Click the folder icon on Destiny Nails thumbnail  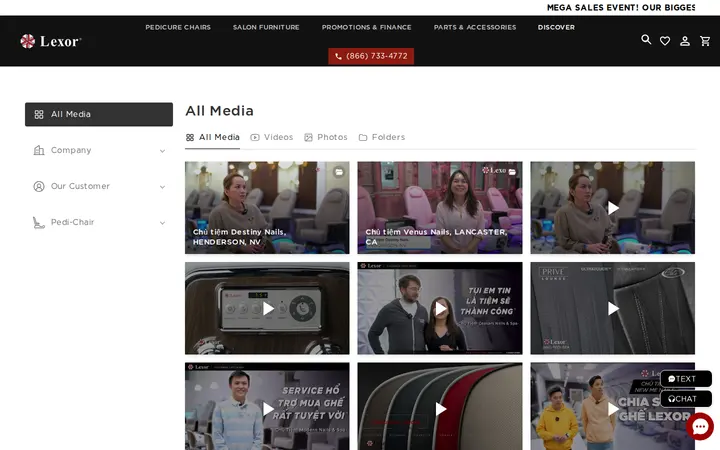pos(339,172)
